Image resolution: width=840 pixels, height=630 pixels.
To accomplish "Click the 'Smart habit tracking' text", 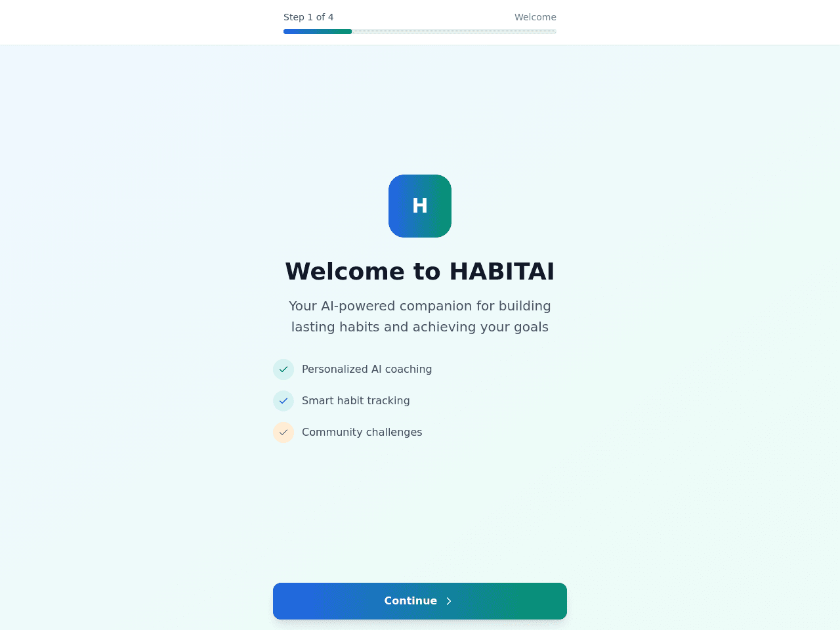I will point(356,401).
